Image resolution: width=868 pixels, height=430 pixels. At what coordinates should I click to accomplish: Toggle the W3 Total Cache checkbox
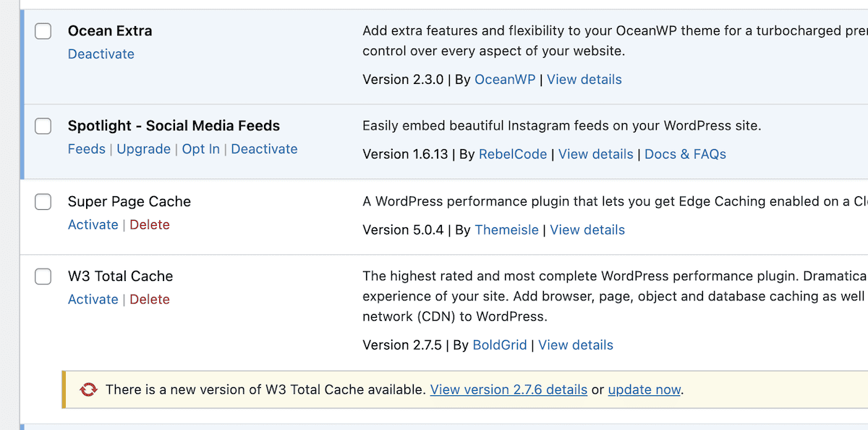click(43, 277)
